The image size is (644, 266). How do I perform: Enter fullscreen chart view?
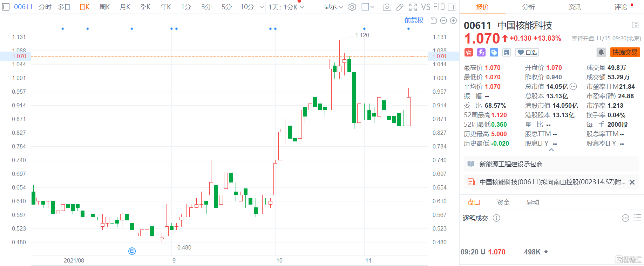click(x=413, y=7)
